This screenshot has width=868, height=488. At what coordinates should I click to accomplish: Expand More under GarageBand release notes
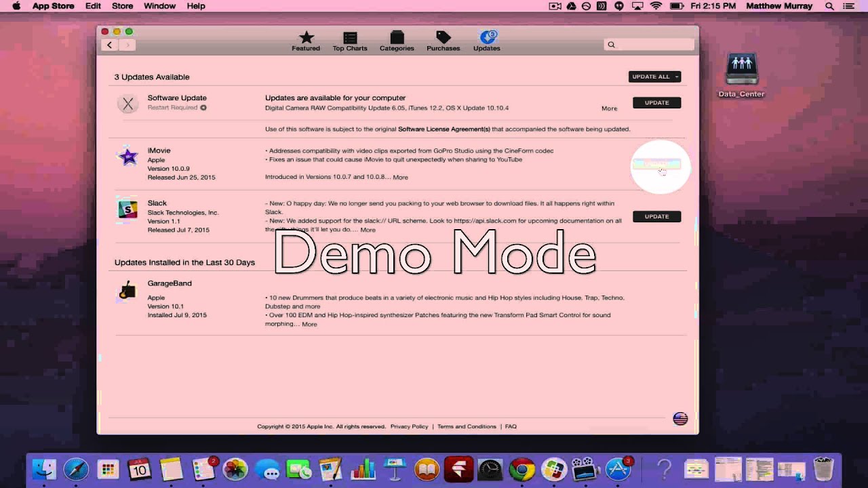pos(309,324)
